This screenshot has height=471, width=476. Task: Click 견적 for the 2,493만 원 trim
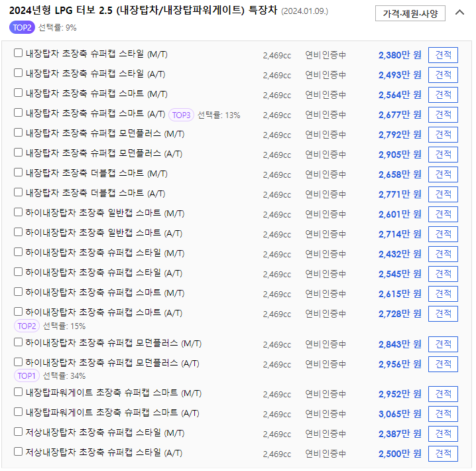pos(443,75)
